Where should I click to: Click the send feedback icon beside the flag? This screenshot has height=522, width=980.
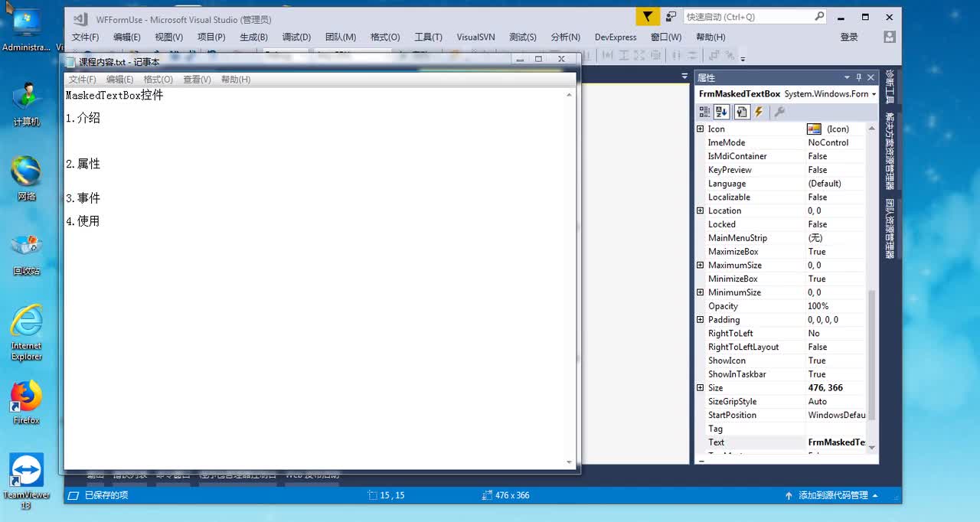click(671, 16)
